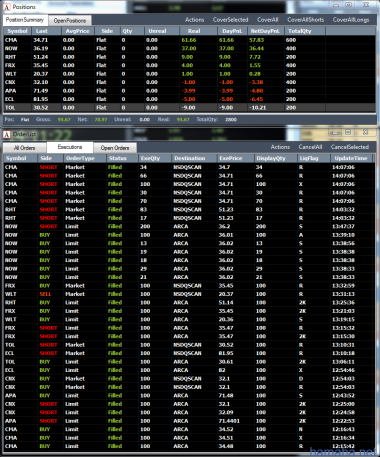Click the CoverAllShorts button
This screenshot has height=457, width=380.
point(305,20)
